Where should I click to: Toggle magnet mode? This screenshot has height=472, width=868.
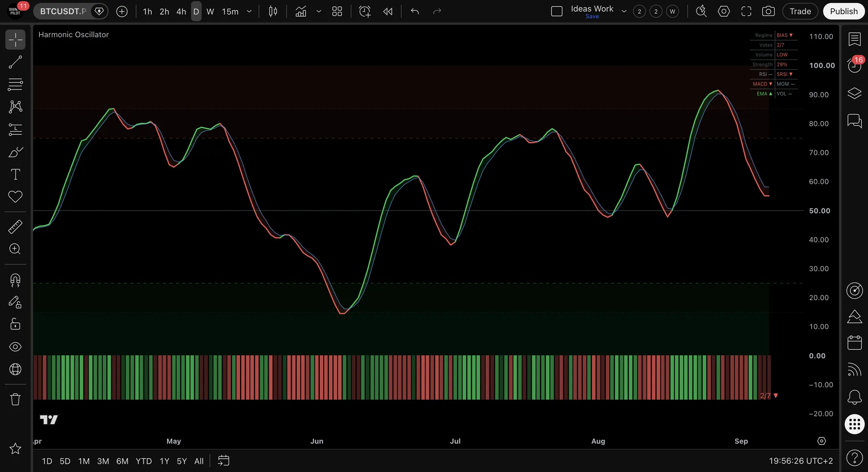[15, 280]
